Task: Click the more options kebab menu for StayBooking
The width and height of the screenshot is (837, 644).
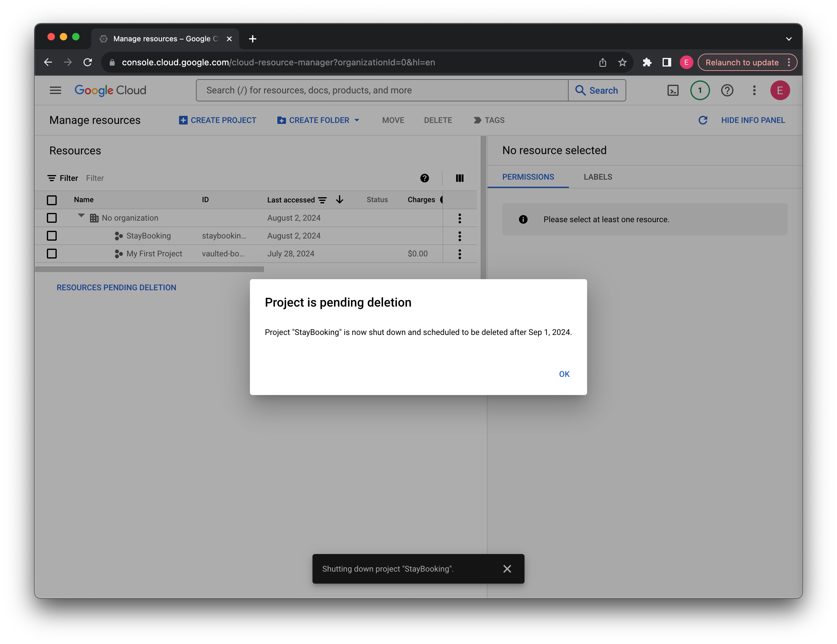Action: (459, 235)
